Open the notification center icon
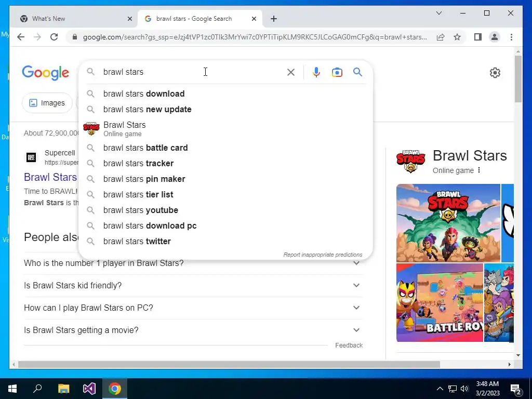The width and height of the screenshot is (532, 399). [x=516, y=389]
